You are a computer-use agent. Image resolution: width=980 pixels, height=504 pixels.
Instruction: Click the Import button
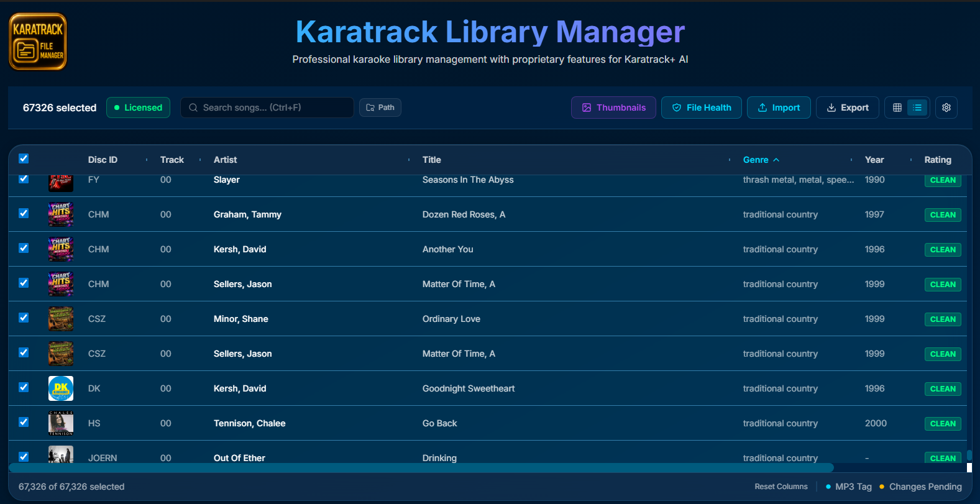point(779,108)
